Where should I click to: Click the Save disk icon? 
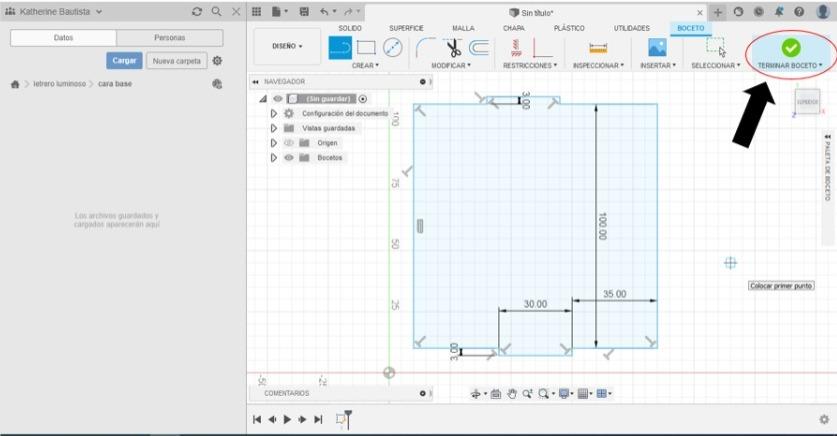[x=304, y=12]
